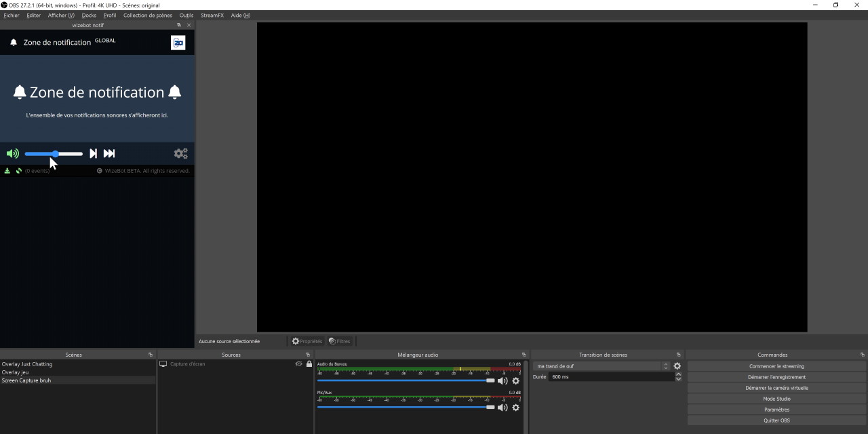Mute Mic/Aux speaker
Viewport: 868px width, 434px height.
click(502, 408)
